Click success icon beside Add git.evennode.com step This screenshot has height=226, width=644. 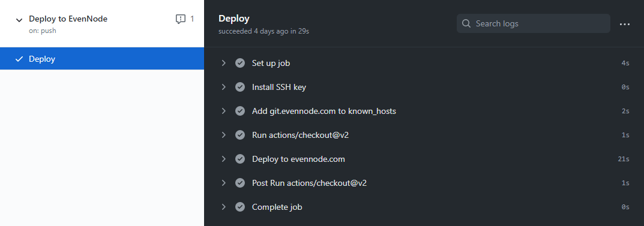(240, 111)
